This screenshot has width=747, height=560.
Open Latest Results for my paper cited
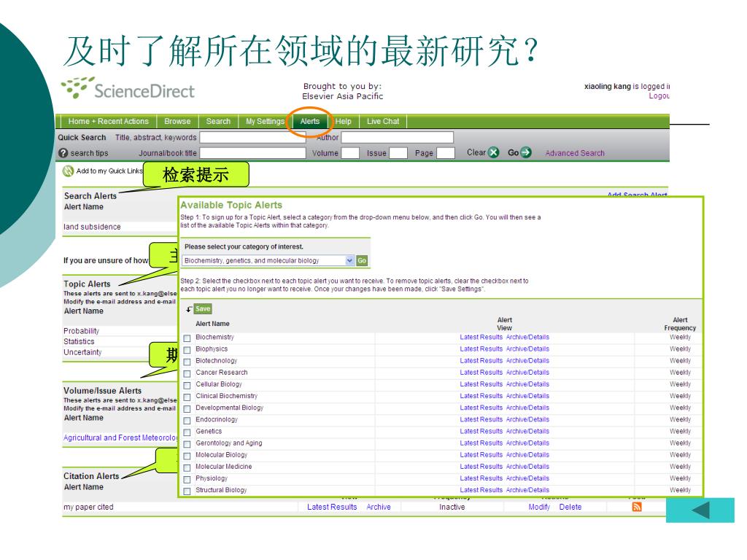coord(332,507)
